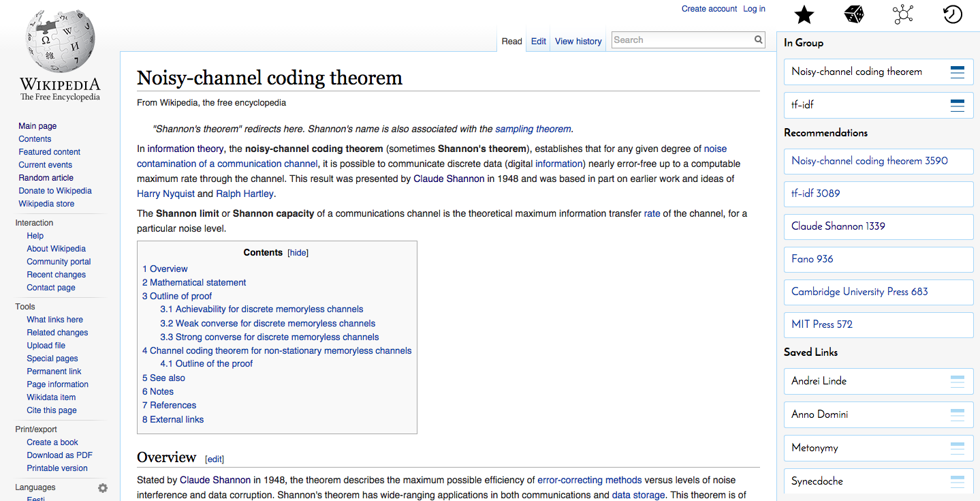Follow the Harry Nyquist link
Image resolution: width=980 pixels, height=501 pixels.
[165, 194]
